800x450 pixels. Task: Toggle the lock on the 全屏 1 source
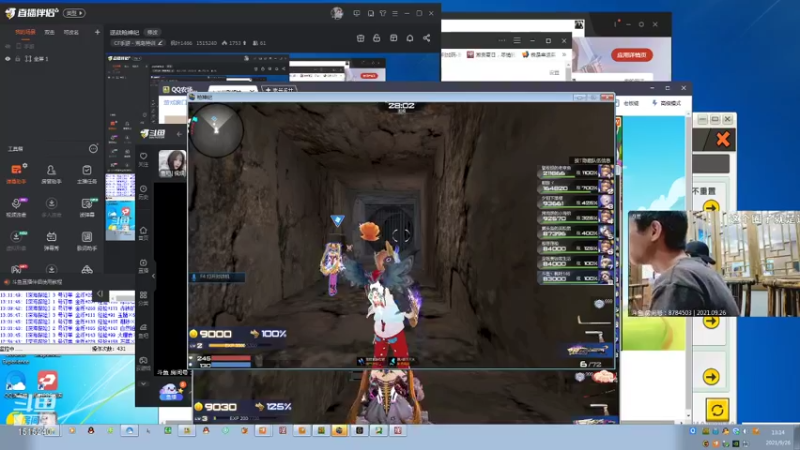point(18,59)
